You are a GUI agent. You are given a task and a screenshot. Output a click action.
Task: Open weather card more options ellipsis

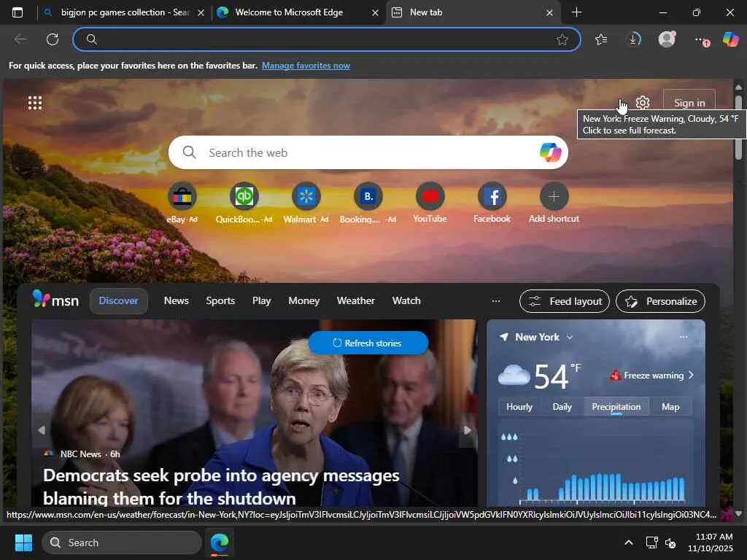pyautogui.click(x=684, y=337)
